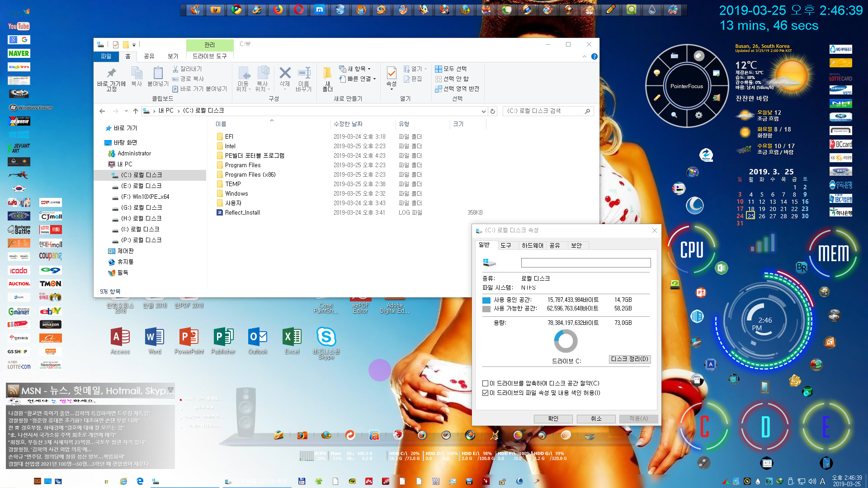Click 선택 영역 반전 (Invert selection)
Image resolution: width=868 pixels, height=488 pixels.
pyautogui.click(x=457, y=89)
